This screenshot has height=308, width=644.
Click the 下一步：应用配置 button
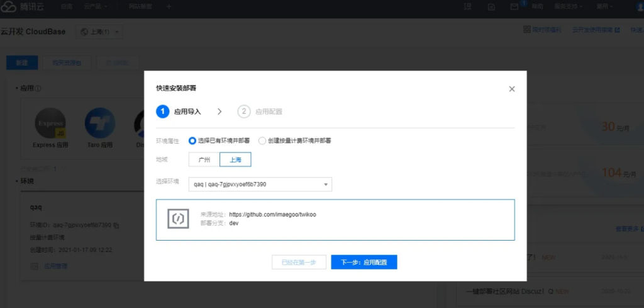pos(364,263)
